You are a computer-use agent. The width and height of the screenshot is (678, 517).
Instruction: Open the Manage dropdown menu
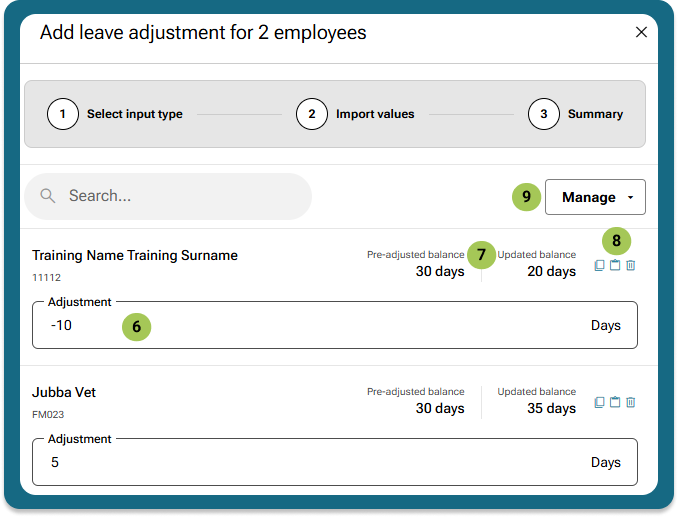595,197
